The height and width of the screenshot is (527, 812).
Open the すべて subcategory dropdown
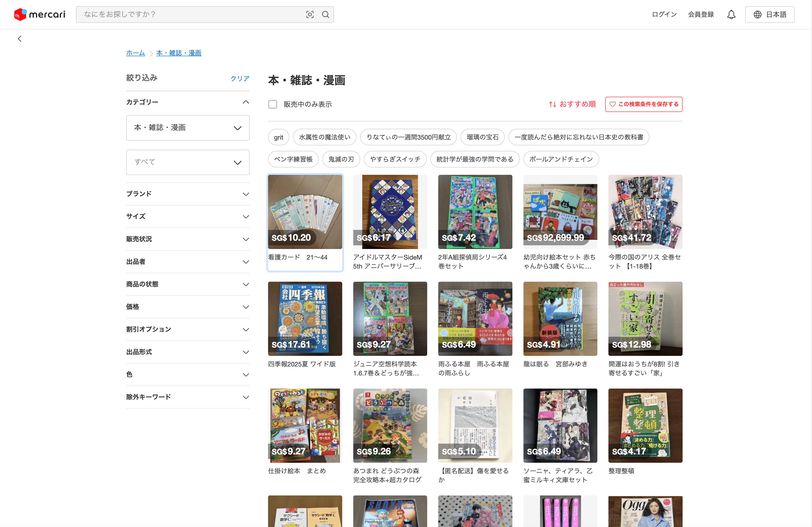pos(188,162)
